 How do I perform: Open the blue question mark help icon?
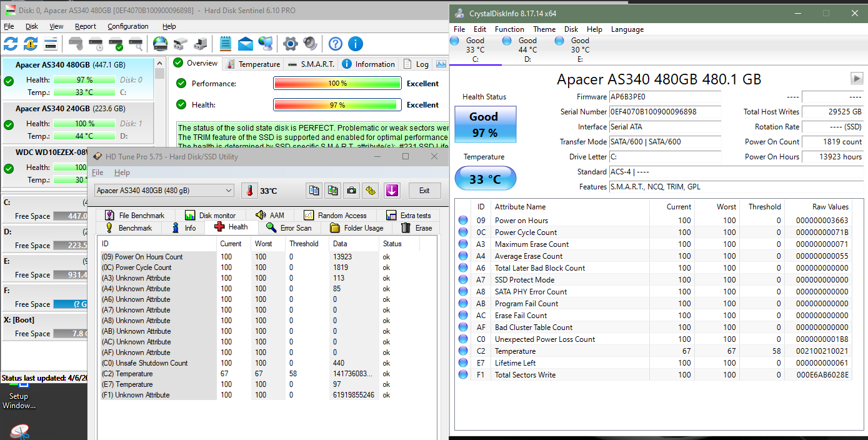coord(336,44)
